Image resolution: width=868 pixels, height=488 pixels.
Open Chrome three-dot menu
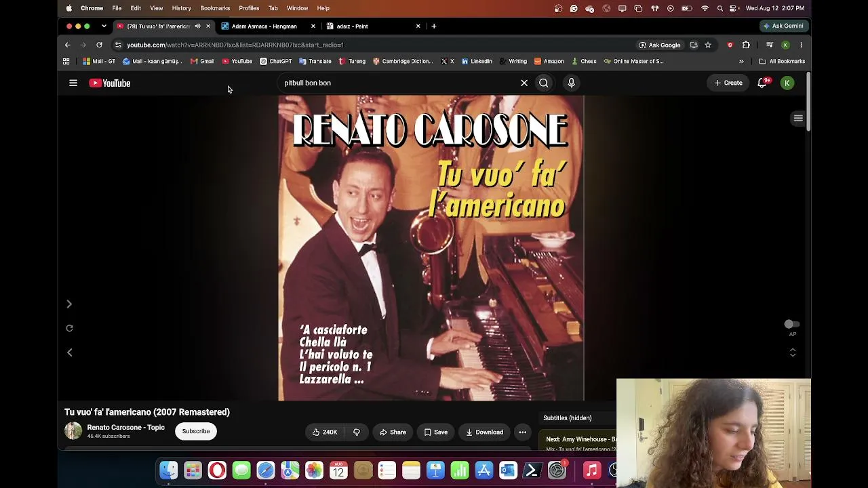click(801, 45)
